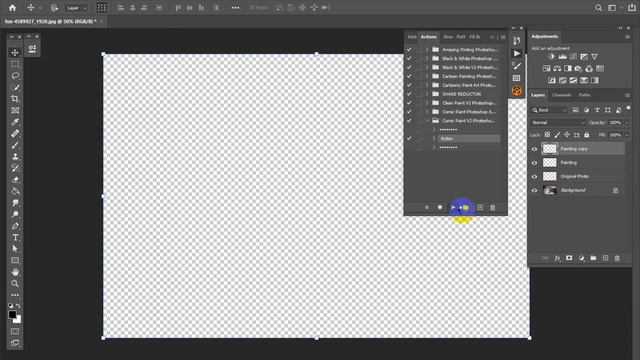640x360 pixels.
Task: Select the Hand tool
Action: (15, 272)
